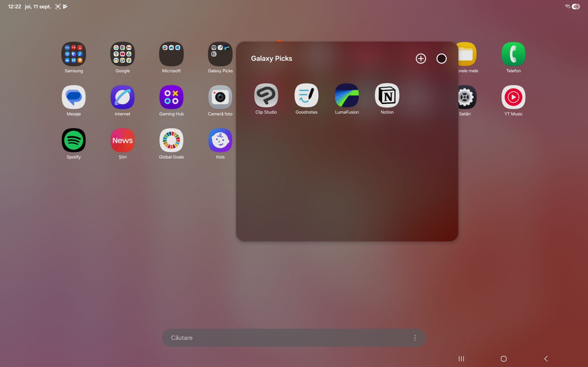This screenshot has height=367, width=588.
Task: Tap the Căutare search field
Action: point(279,338)
